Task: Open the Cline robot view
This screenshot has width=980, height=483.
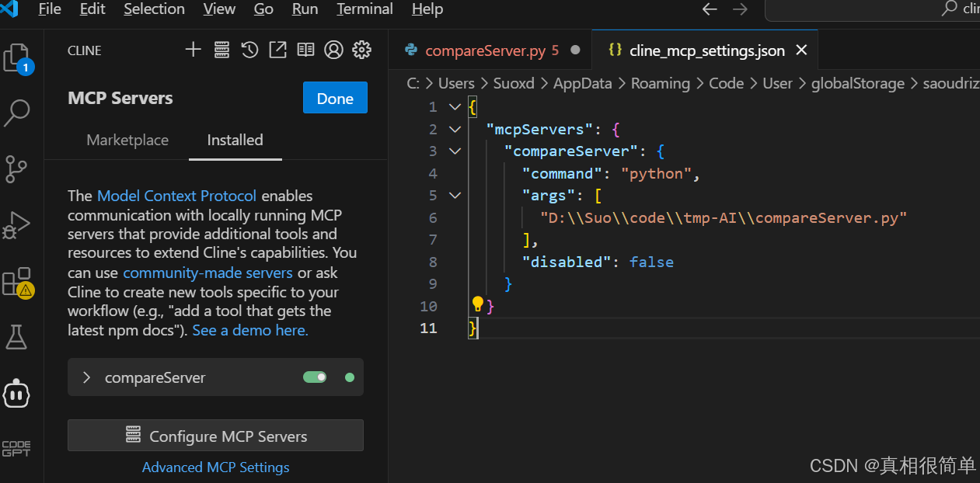Action: point(16,394)
